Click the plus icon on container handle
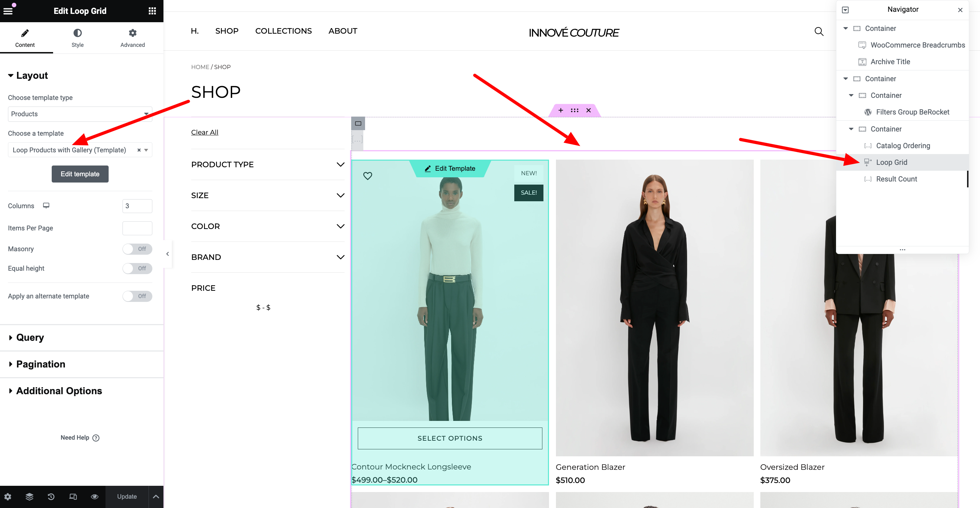 pos(560,110)
